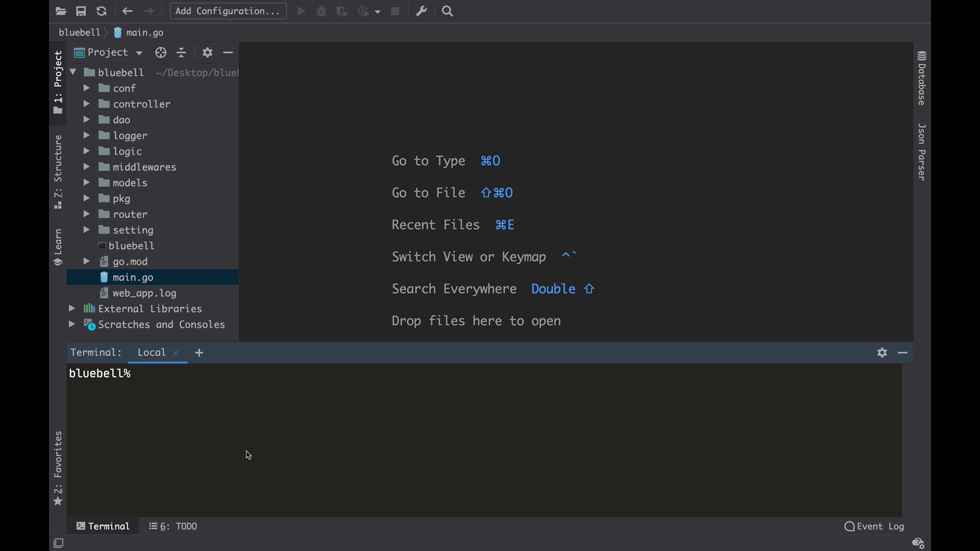Click the Debug bug icon

tap(322, 11)
